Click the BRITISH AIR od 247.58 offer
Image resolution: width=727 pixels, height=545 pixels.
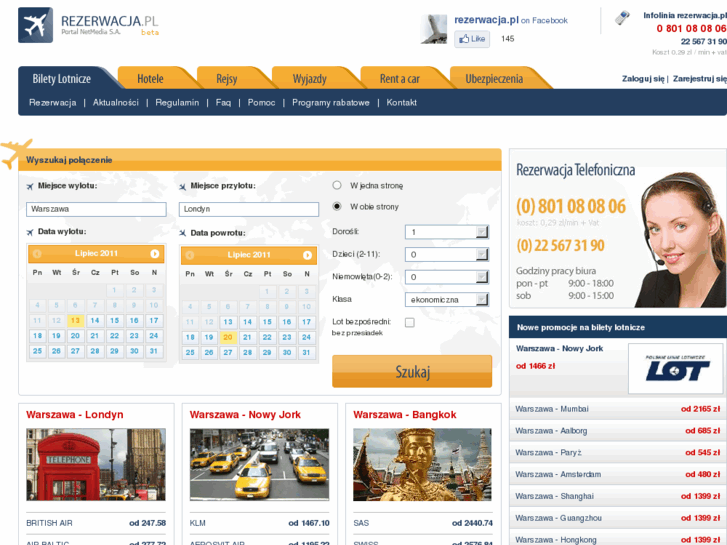tap(96, 523)
